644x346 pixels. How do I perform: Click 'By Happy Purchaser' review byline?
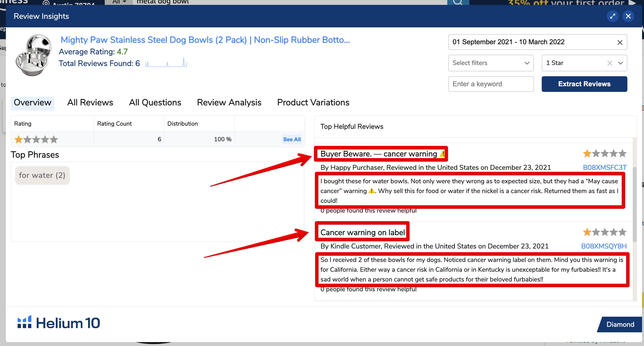pyautogui.click(x=436, y=168)
